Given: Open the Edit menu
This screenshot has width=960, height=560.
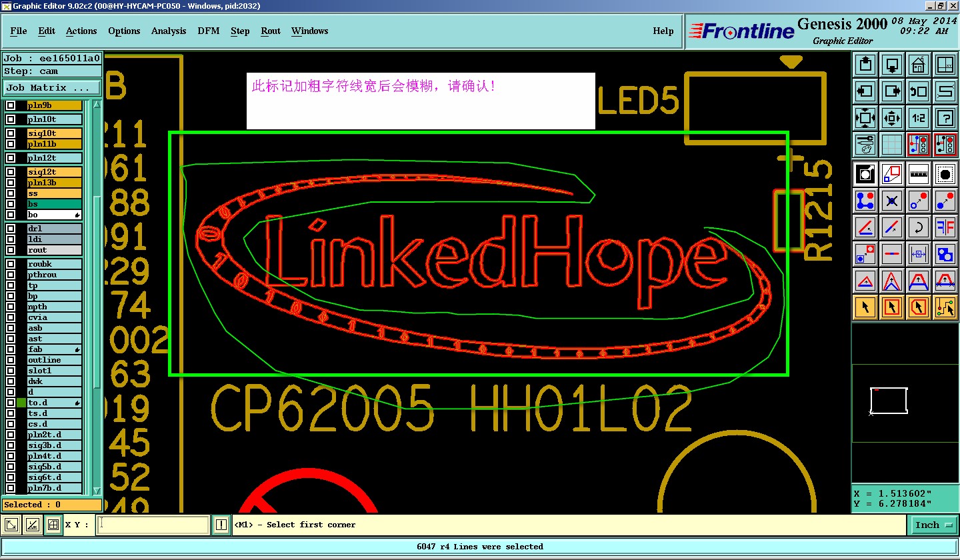Looking at the screenshot, I should 47,31.
